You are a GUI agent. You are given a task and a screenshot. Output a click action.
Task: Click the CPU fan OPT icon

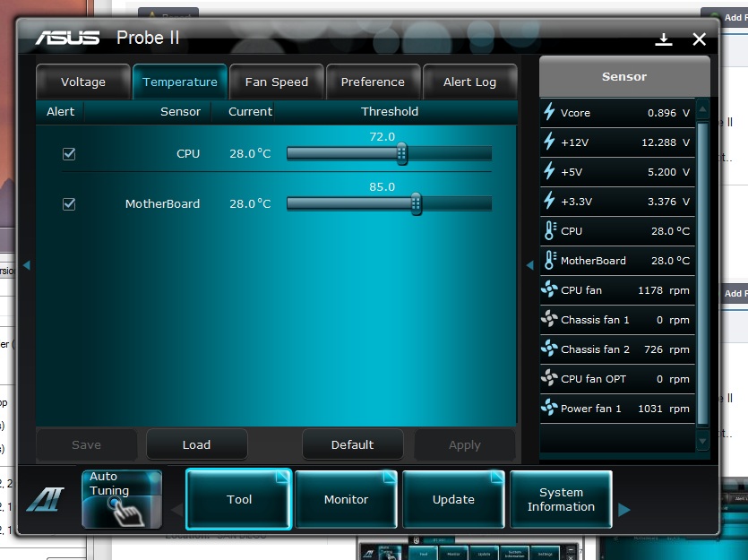[x=549, y=378]
